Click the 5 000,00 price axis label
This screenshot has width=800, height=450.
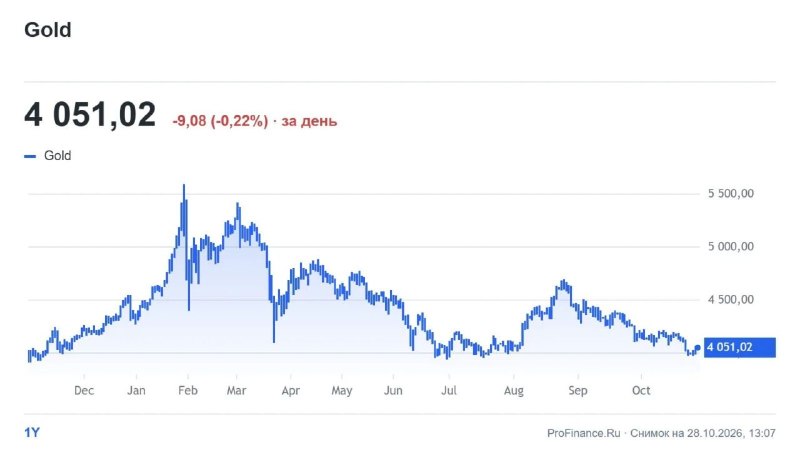[x=731, y=246]
